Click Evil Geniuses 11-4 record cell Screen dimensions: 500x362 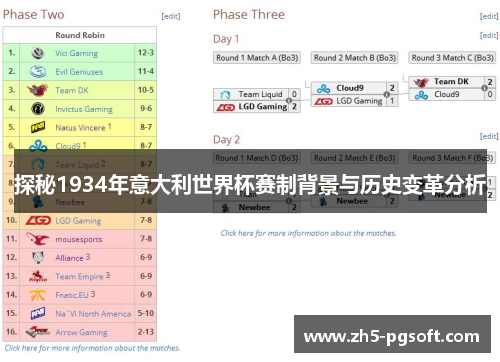(x=146, y=71)
